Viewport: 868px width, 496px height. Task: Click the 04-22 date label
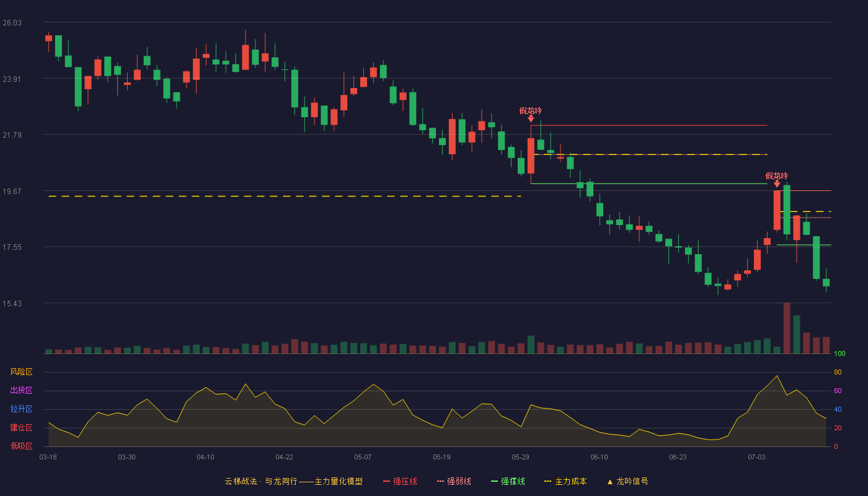pos(284,457)
